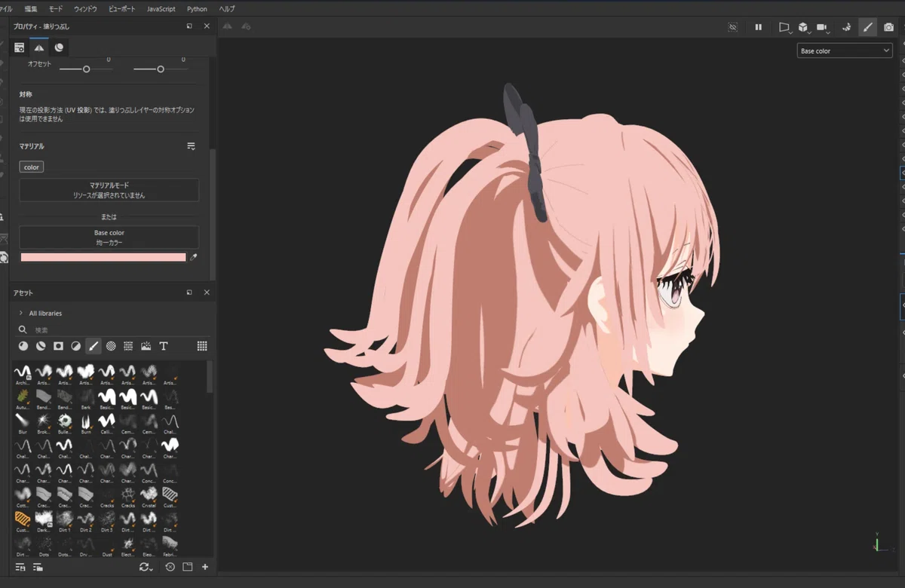905x588 pixels.
Task: Select the first properties tab icon
Action: coord(20,47)
